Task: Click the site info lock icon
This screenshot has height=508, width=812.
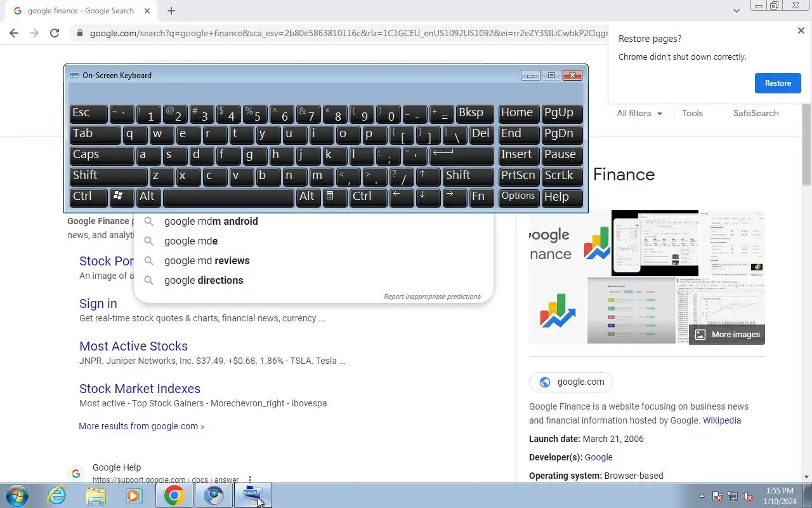Action: (79, 33)
